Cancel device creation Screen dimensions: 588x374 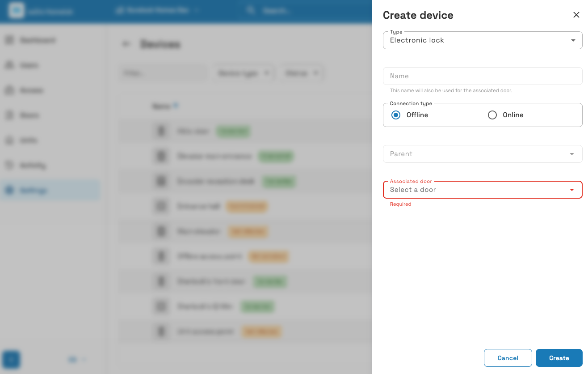coord(508,358)
